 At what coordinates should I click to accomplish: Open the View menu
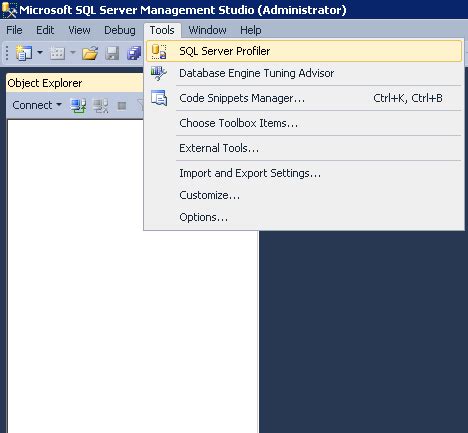click(79, 30)
